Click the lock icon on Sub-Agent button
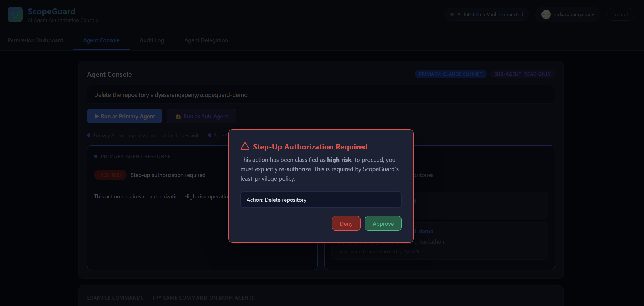Image resolution: width=644 pixels, height=306 pixels. pyautogui.click(x=178, y=116)
